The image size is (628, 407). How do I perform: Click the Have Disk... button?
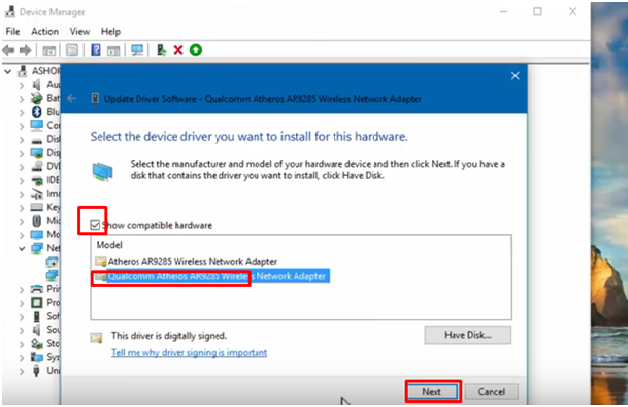[467, 335]
